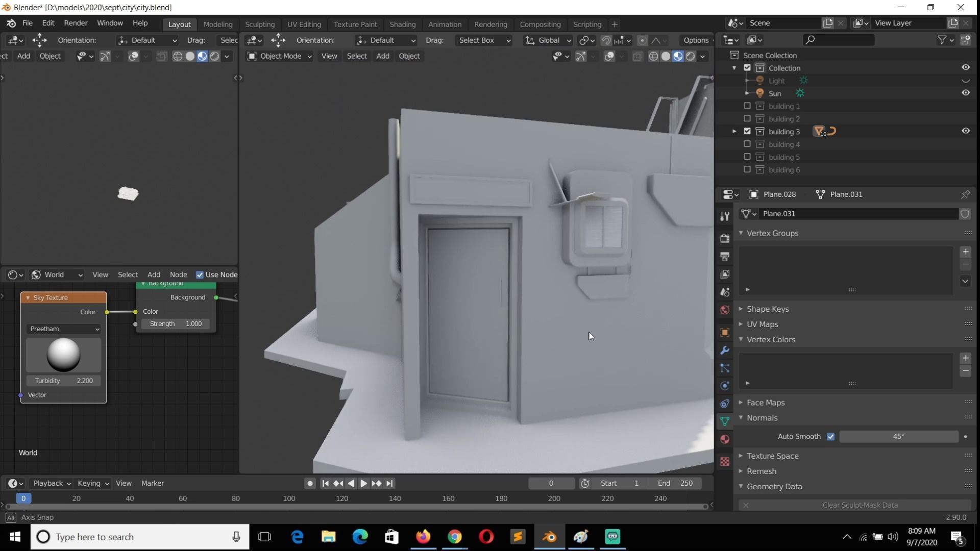This screenshot has width=980, height=551.
Task: Open the Scene properties tab icon
Action: coord(725,292)
